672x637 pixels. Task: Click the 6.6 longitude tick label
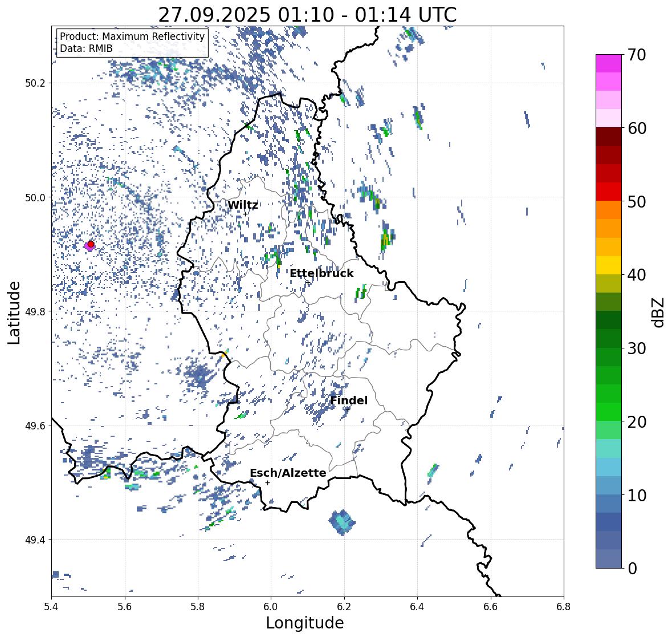pos(491,607)
